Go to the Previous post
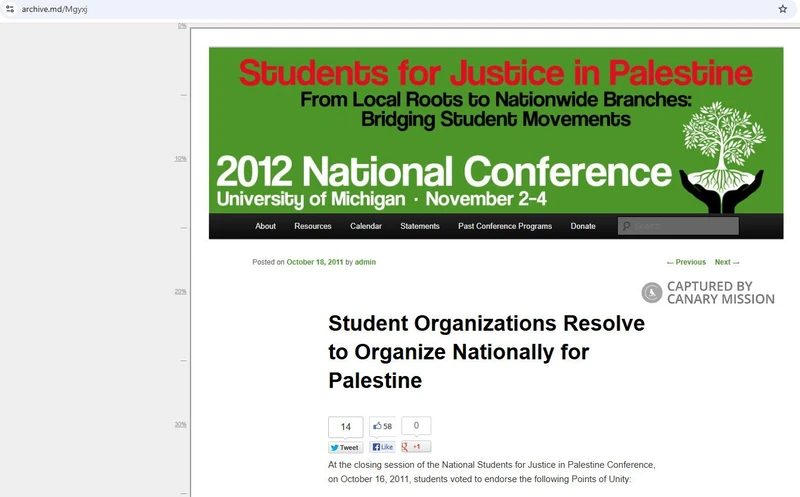Image resolution: width=800 pixels, height=497 pixels. [x=686, y=262]
